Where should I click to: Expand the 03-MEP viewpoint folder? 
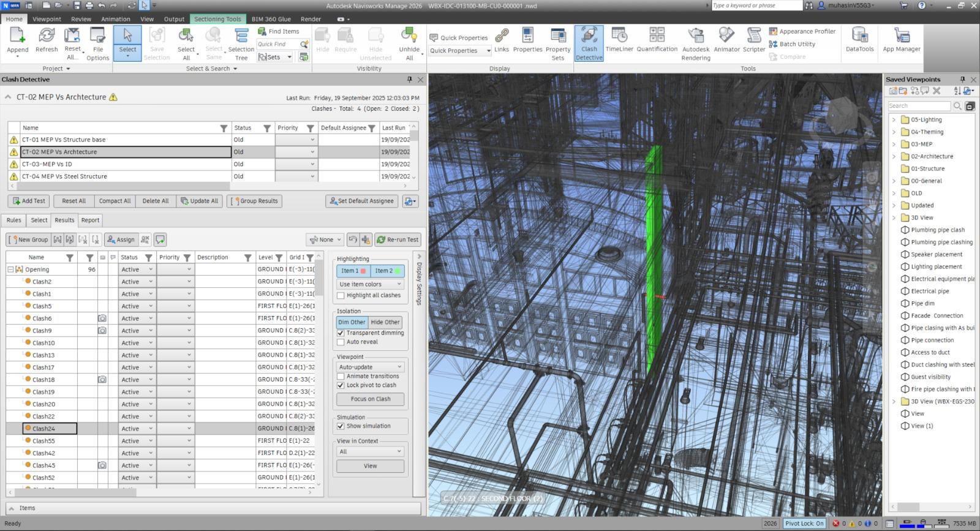click(894, 145)
